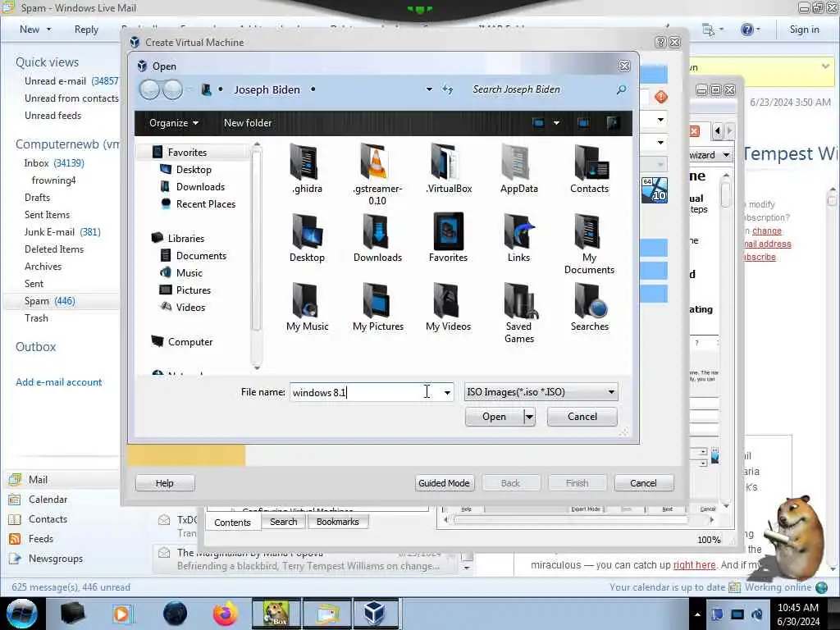This screenshot has height=630, width=840.
Task: Open the Downloads folder in file list
Action: (377, 237)
